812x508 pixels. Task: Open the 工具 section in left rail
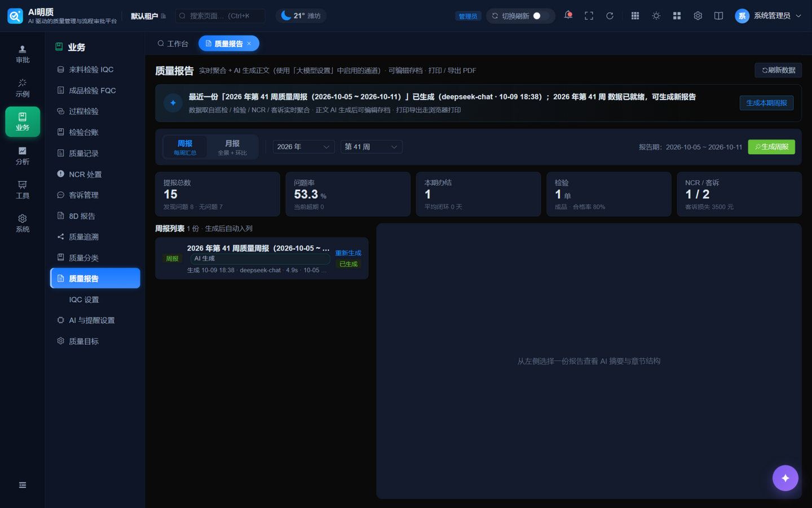(23, 190)
